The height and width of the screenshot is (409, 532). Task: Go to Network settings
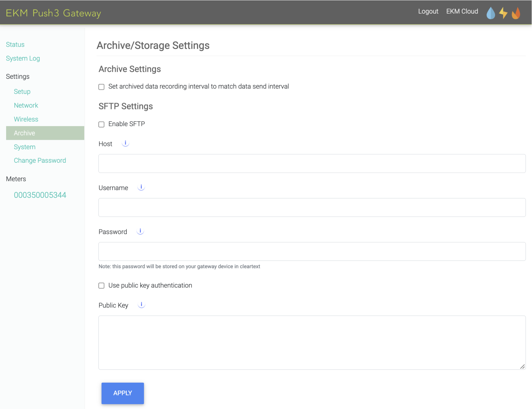click(26, 105)
